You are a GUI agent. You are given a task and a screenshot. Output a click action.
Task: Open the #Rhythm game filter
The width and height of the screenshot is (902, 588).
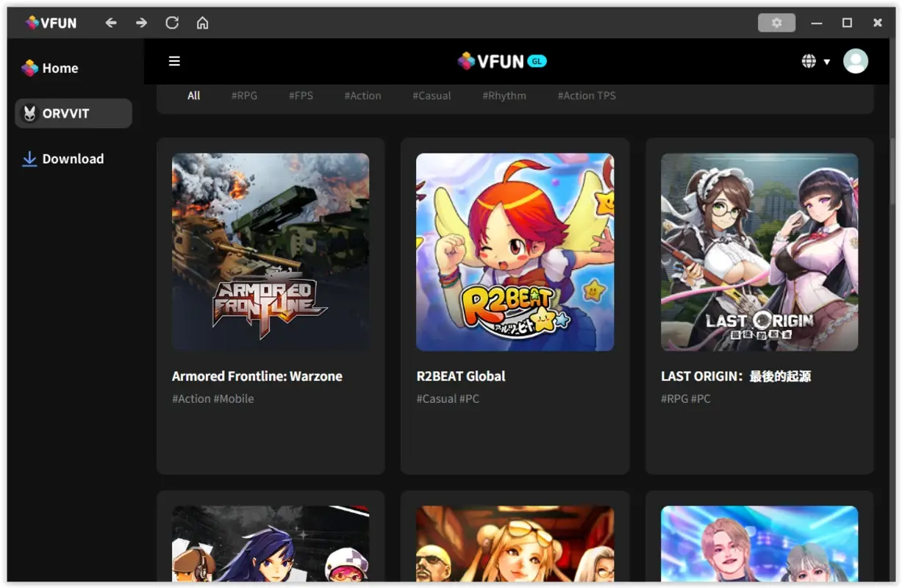pyautogui.click(x=504, y=95)
